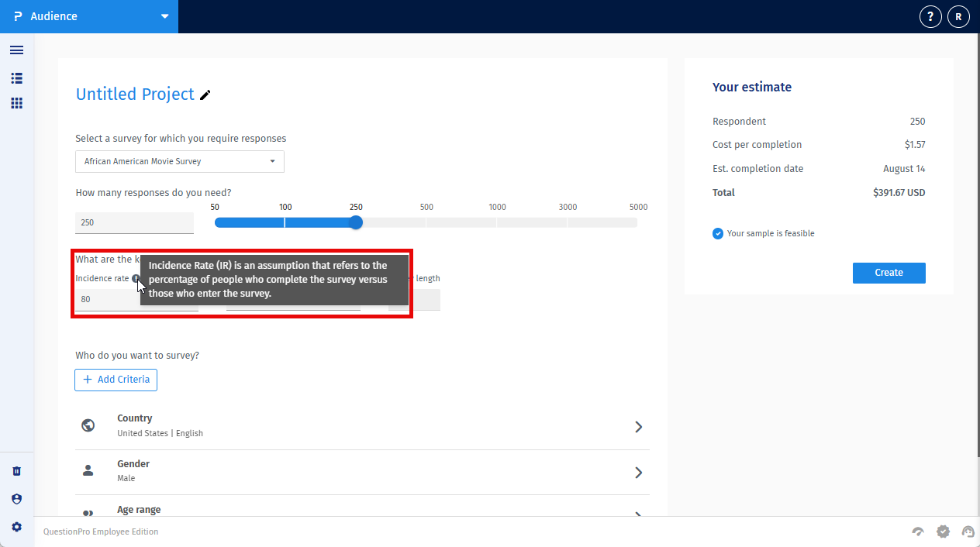This screenshot has width=980, height=547.
Task: Open the African American Movie Survey dropdown
Action: point(180,161)
